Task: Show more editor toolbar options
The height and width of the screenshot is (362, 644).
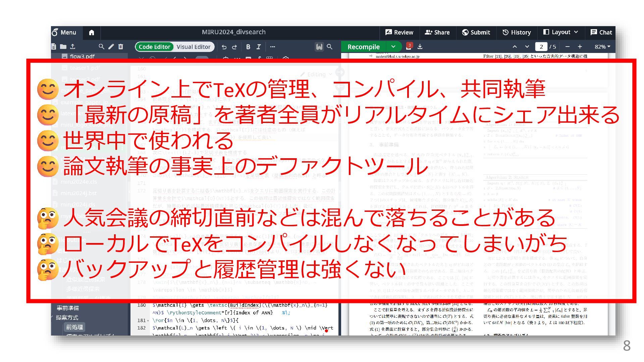Action: point(273,47)
